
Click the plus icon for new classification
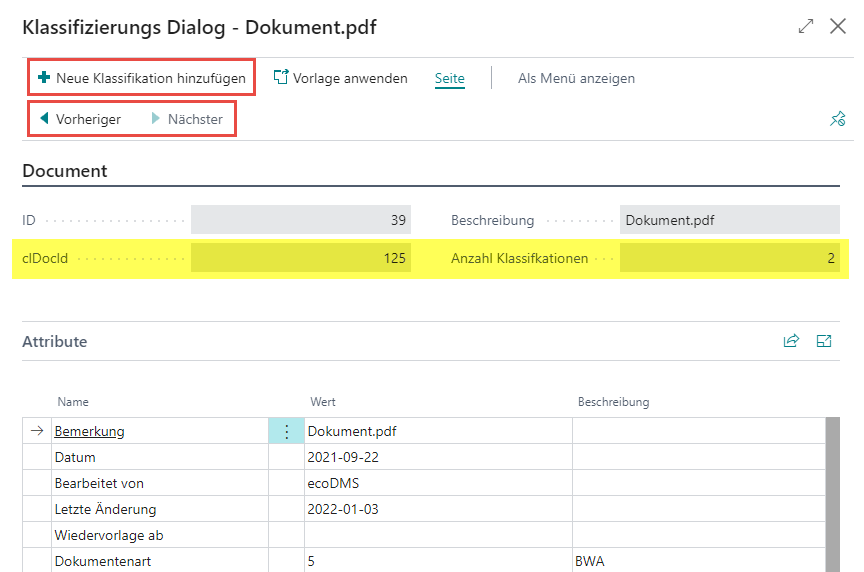(x=44, y=77)
